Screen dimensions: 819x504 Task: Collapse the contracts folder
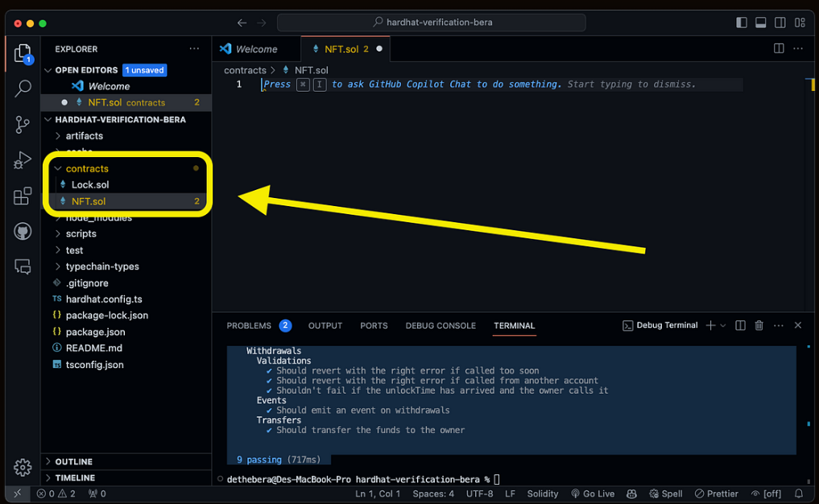coord(87,168)
